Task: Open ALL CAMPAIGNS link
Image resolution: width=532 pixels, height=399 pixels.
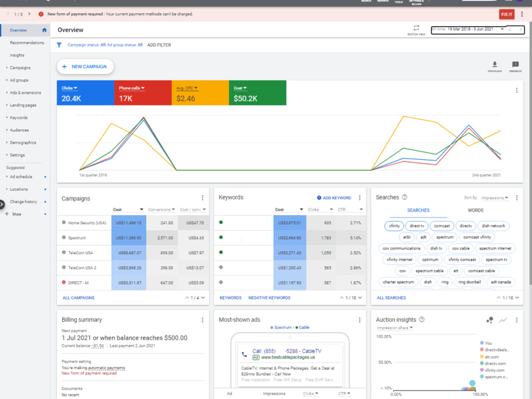Action: tap(78, 297)
